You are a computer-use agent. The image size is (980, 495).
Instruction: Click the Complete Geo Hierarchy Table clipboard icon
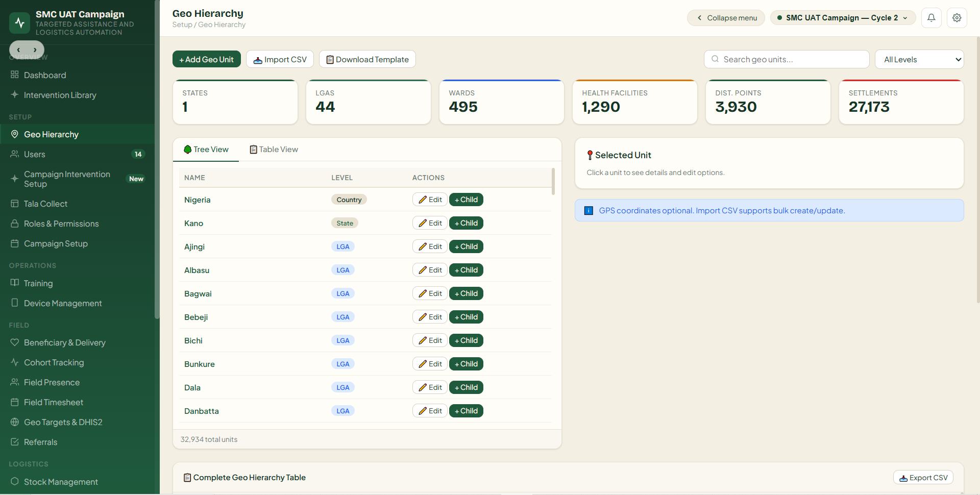point(187,478)
